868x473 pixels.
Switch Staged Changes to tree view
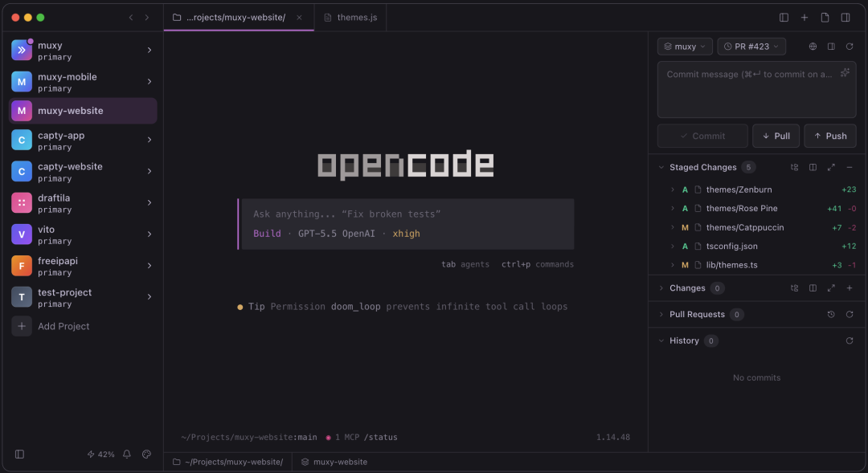point(794,167)
